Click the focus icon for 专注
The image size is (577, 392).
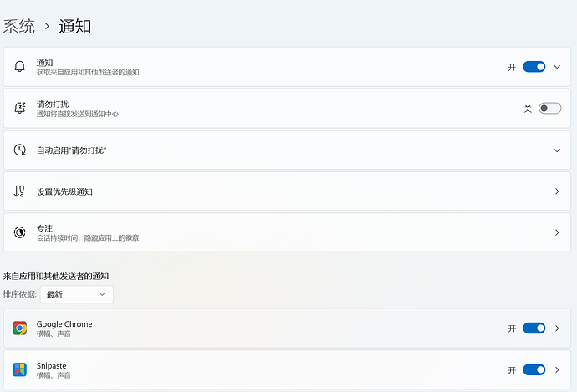click(19, 232)
